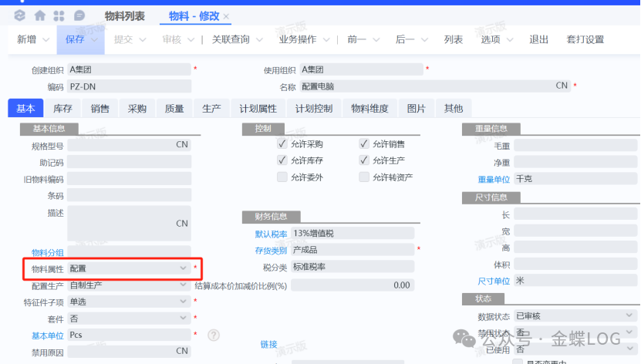Close the 物料 - 修改 tab
641x364 pixels.
pyautogui.click(x=227, y=16)
